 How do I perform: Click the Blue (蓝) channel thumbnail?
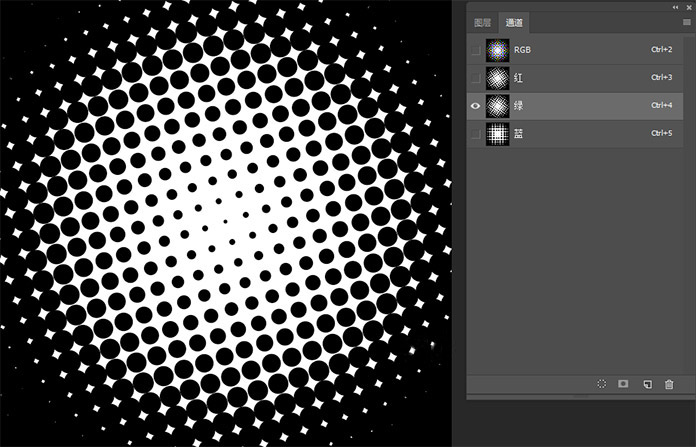[498, 134]
